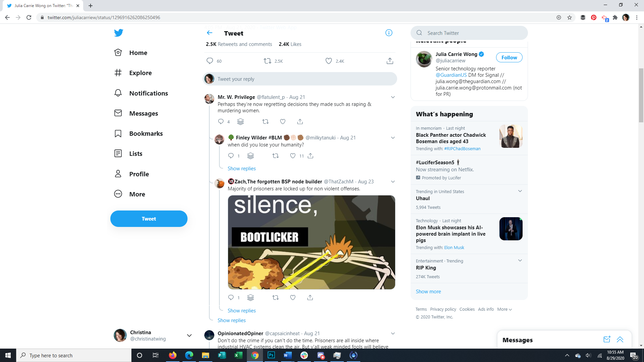Retweet the main tweet with 2.5K retweets
Viewport: 644px width, 362px height.
(x=267, y=61)
